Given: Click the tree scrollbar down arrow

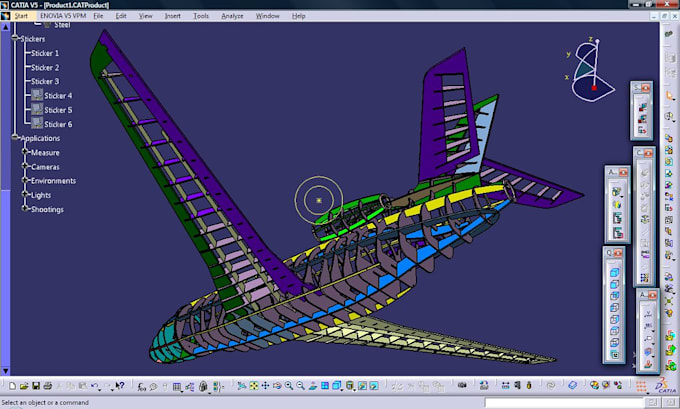Looking at the screenshot, I should [x=5, y=371].
